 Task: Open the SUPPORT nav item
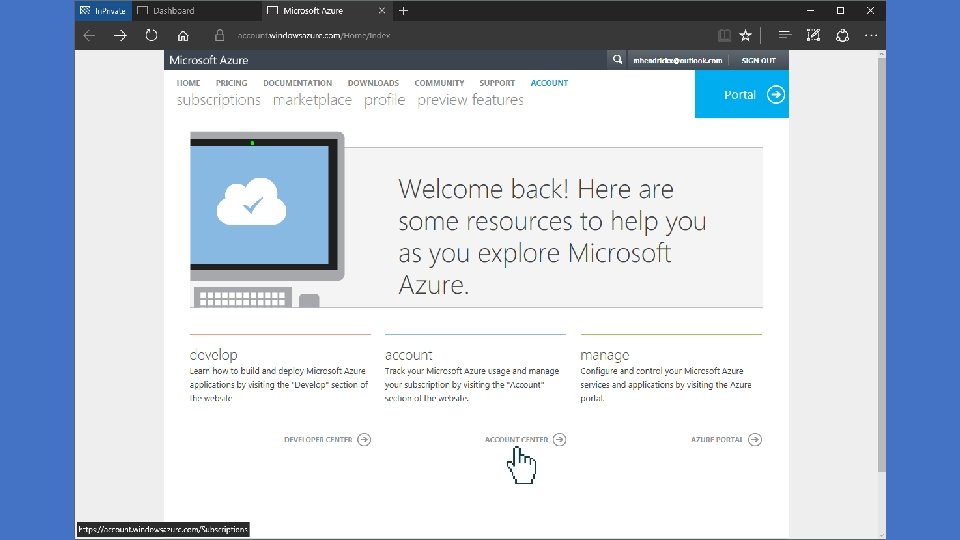coord(497,83)
